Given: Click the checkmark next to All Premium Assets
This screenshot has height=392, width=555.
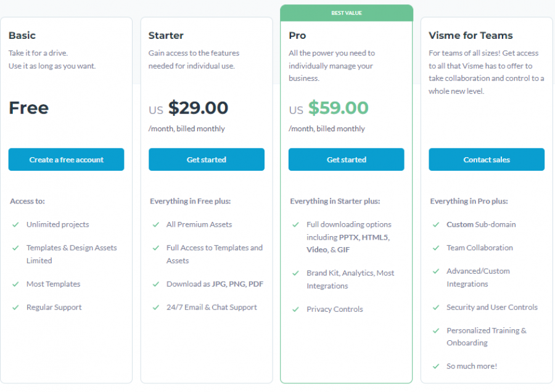Looking at the screenshot, I should point(156,224).
